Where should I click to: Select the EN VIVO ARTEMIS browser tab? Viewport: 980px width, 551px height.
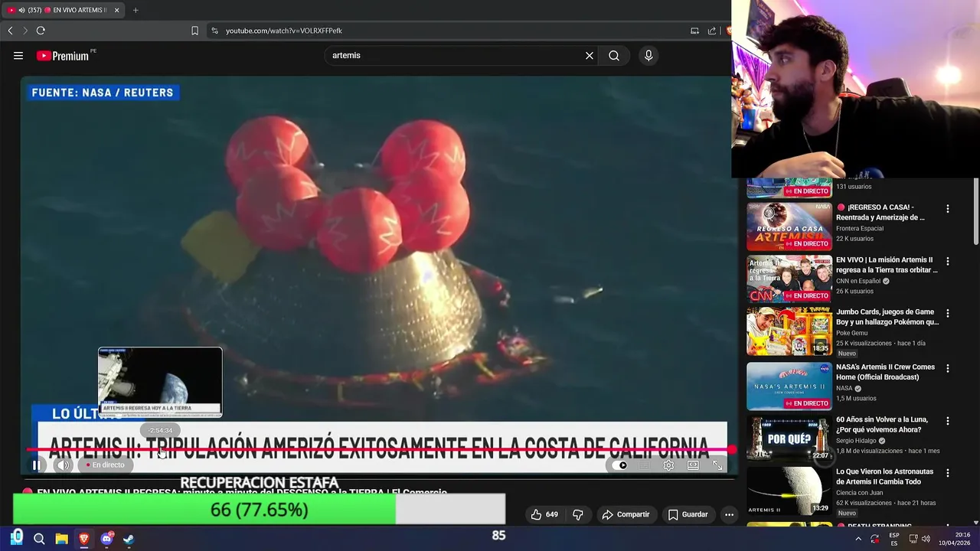coord(63,10)
